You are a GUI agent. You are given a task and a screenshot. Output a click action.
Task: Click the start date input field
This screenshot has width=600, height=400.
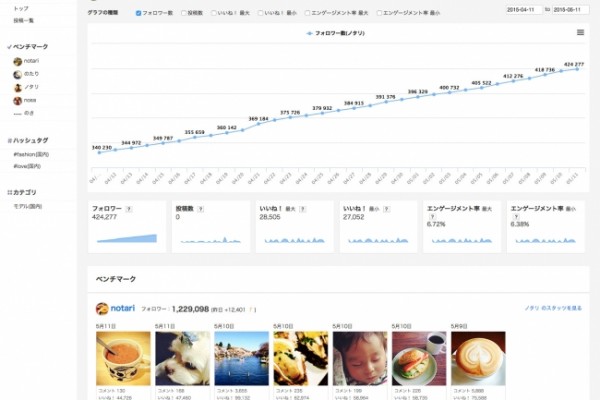(x=523, y=10)
